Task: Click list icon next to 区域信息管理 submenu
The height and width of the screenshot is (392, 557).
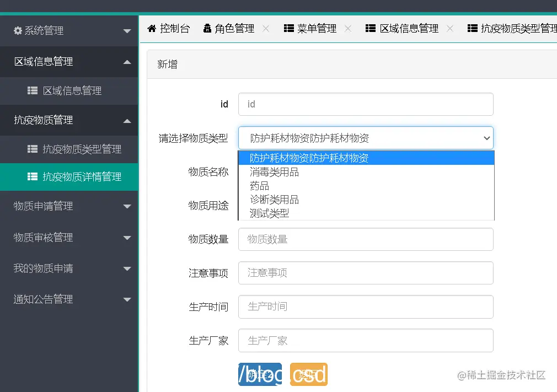Action: coord(33,91)
